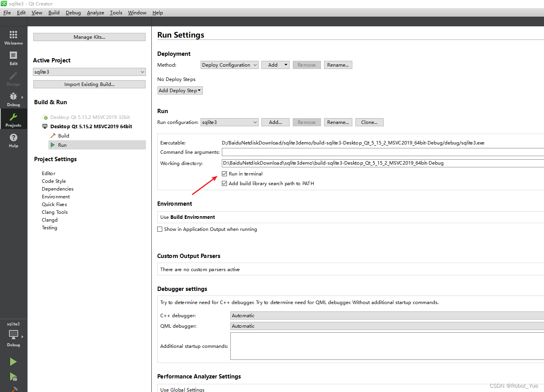Open the View menu
The height and width of the screenshot is (392, 544).
coord(37,12)
